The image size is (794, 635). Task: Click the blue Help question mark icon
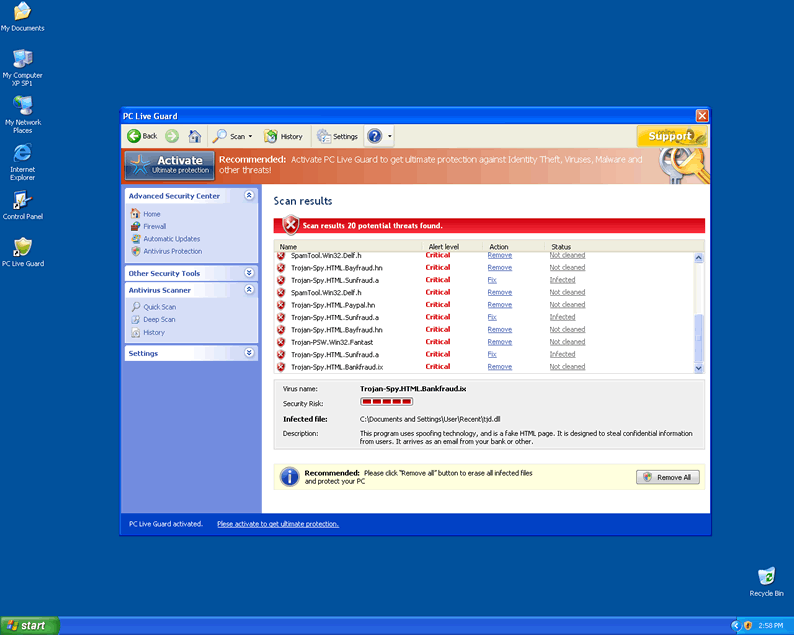375,136
